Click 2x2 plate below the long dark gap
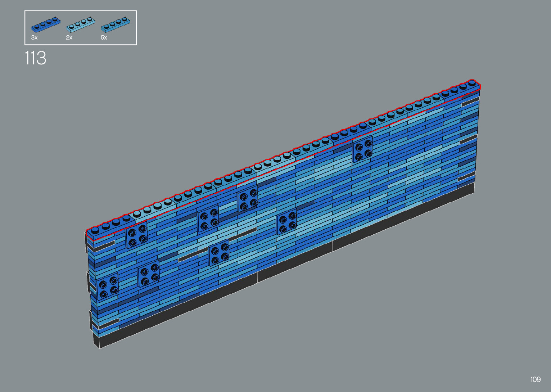551x392 pixels. coord(219,253)
